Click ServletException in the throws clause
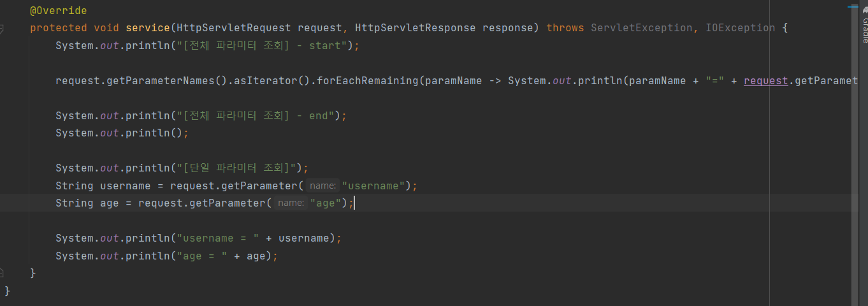 pyautogui.click(x=641, y=28)
